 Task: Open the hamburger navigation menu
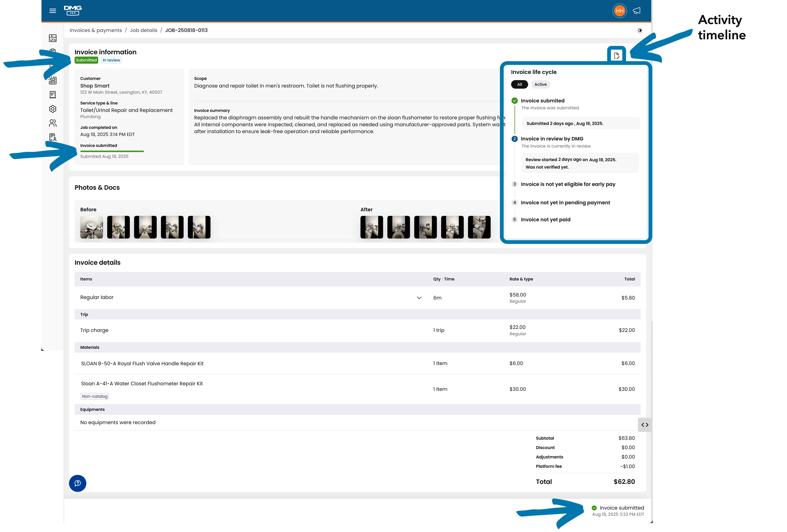53,11
